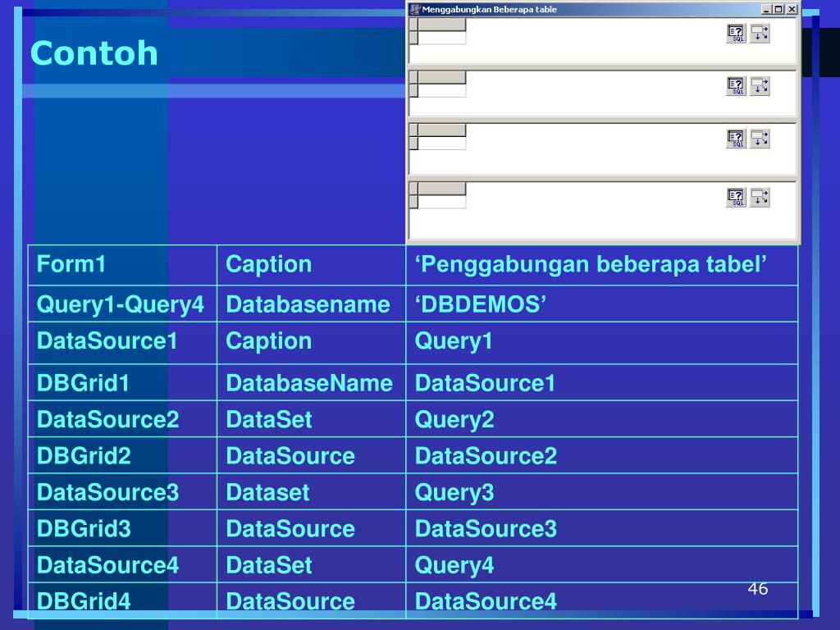Click the header cell of the third DBGrid
Image resolution: width=840 pixels, height=630 pixels.
pos(442,130)
